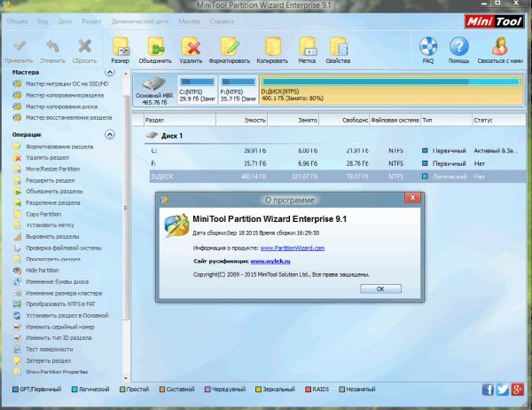Launch Мастер восстановления раздела

click(x=68, y=117)
